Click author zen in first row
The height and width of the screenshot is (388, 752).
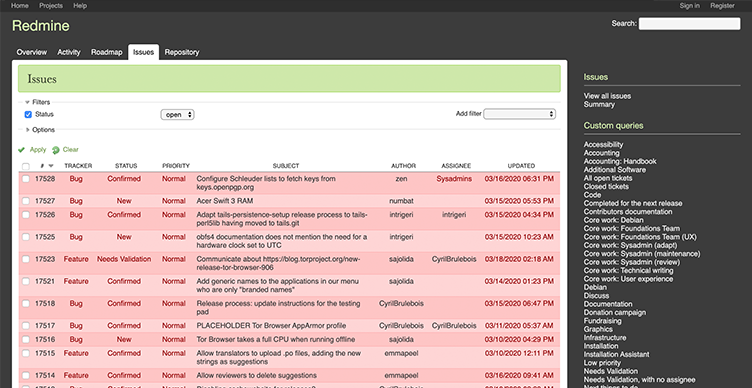(x=401, y=179)
